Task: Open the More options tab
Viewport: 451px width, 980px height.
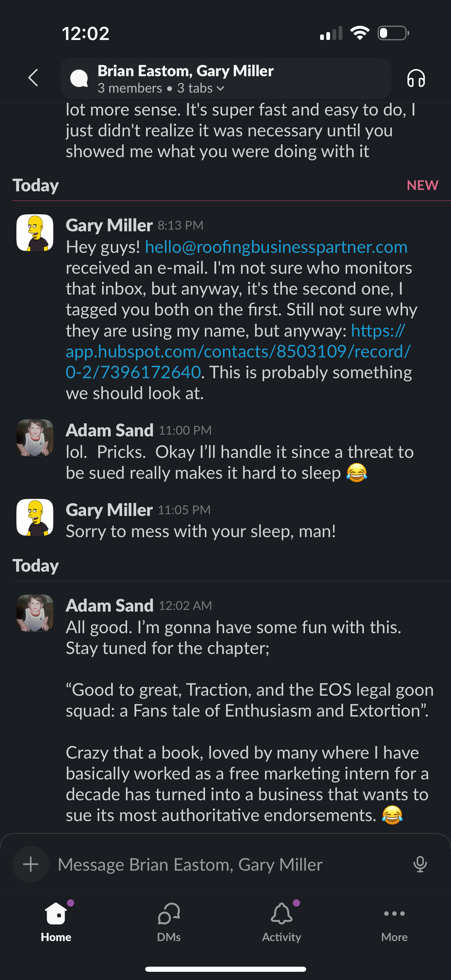Action: pyautogui.click(x=394, y=921)
